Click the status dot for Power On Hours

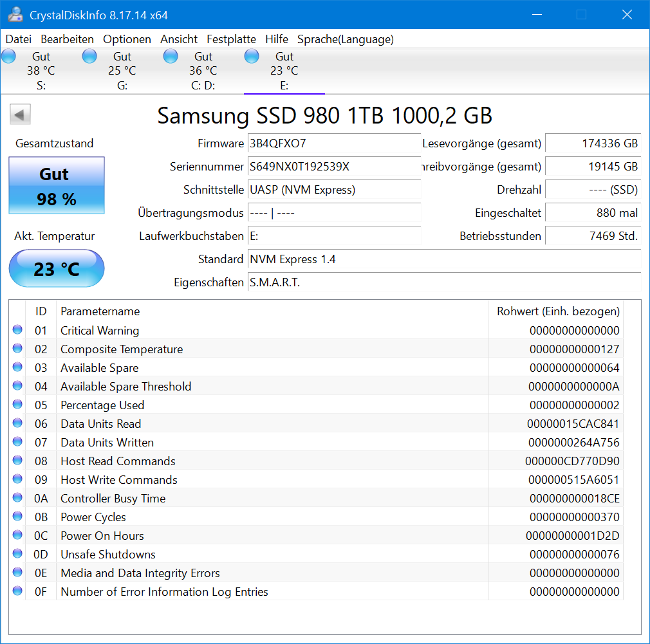[x=17, y=535]
